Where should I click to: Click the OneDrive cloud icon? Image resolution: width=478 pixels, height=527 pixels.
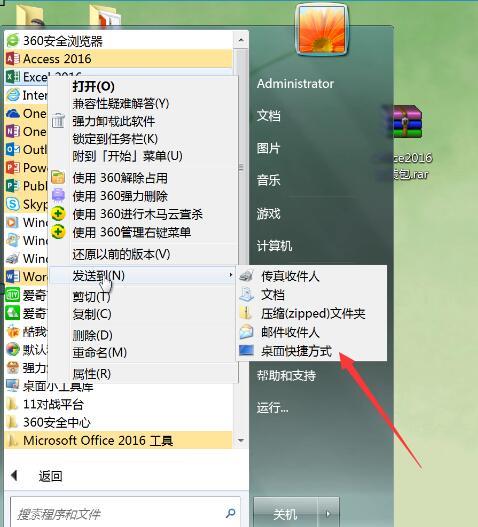13,113
